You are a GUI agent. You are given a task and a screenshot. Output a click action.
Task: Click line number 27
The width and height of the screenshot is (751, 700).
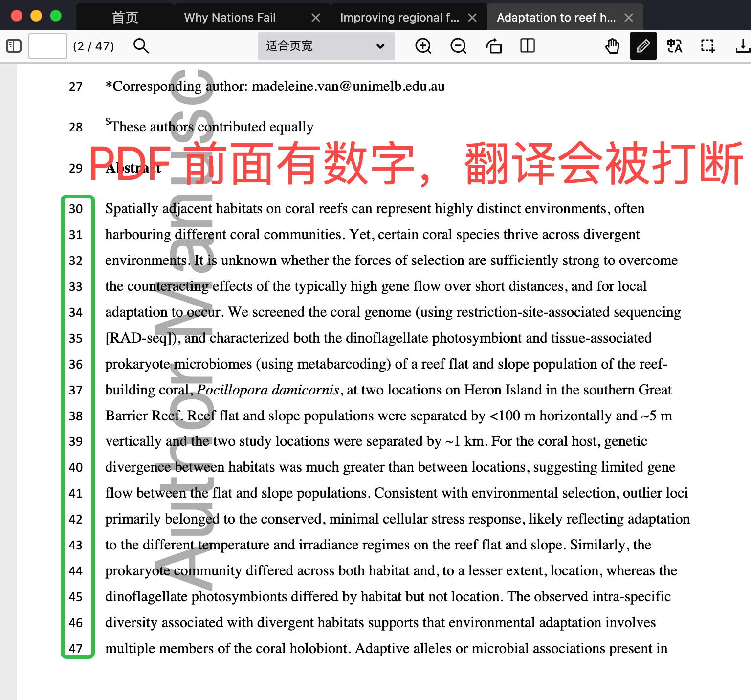coord(76,87)
